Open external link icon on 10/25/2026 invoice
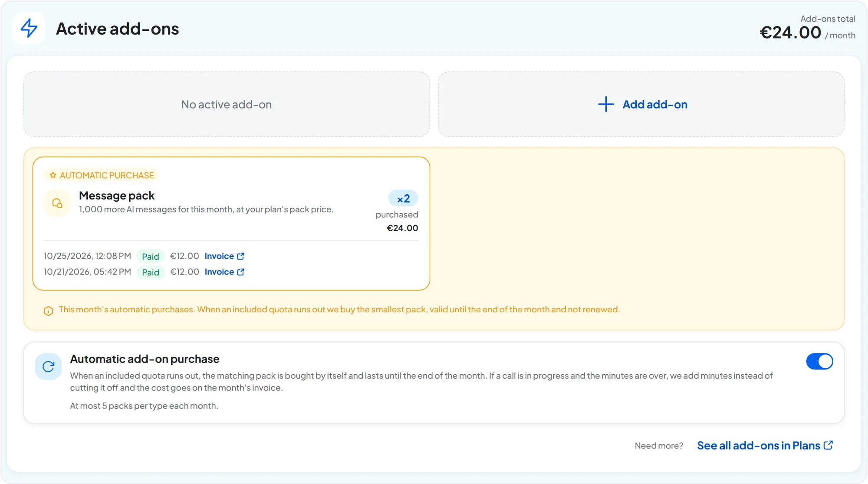Screen dimensions: 868x484 point(241,256)
